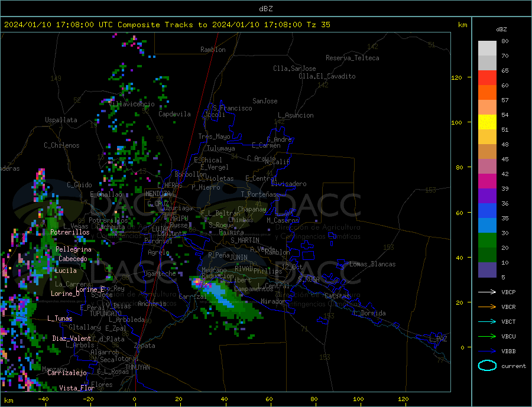Click the Palmira label
The width and height of the screenshot is (532, 407).
pos(231,232)
